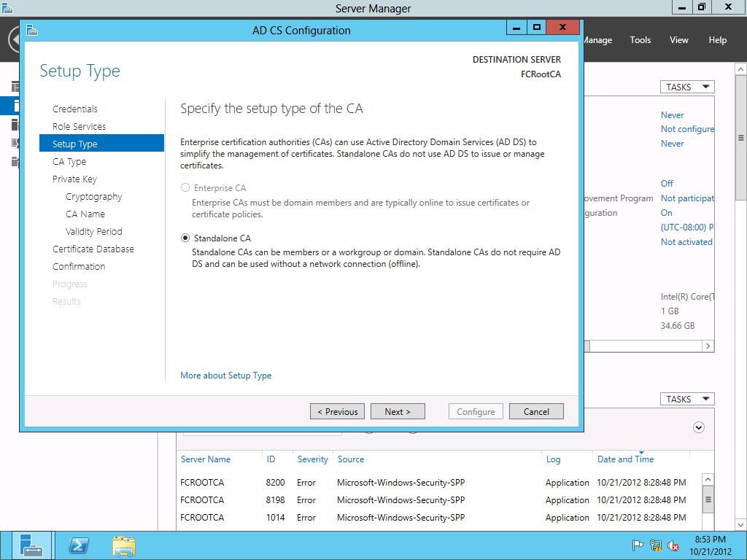Viewport: 747px width, 560px height.
Task: Open the Manage menu in Server Manager
Action: 598,40
